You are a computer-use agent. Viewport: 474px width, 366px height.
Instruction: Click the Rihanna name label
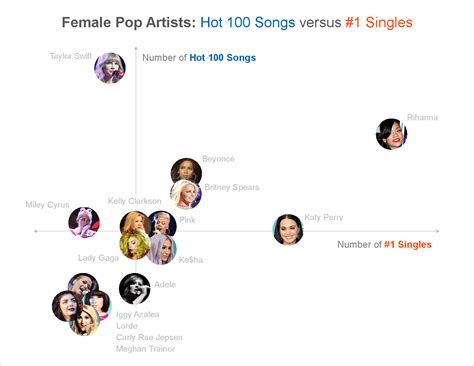[x=422, y=117]
